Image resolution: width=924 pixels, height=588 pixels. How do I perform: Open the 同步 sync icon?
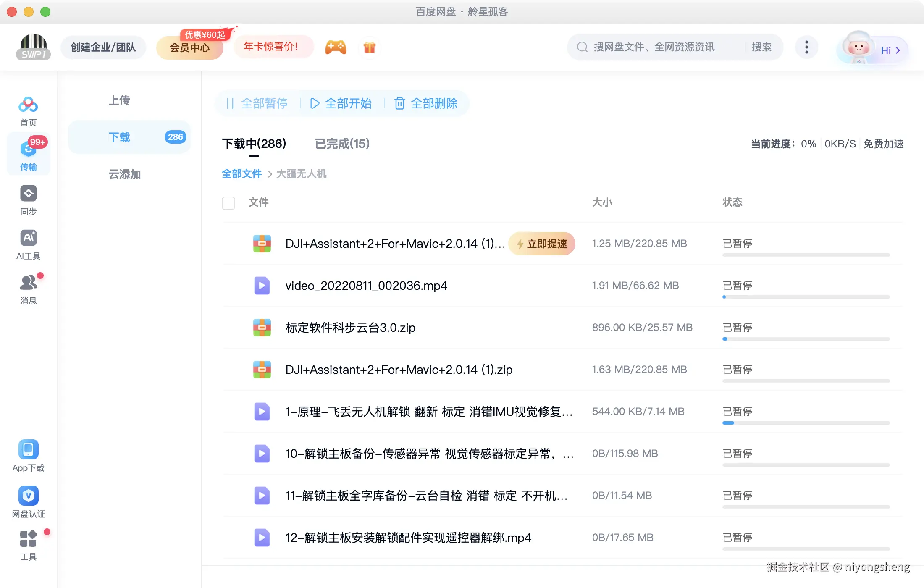pos(28,194)
